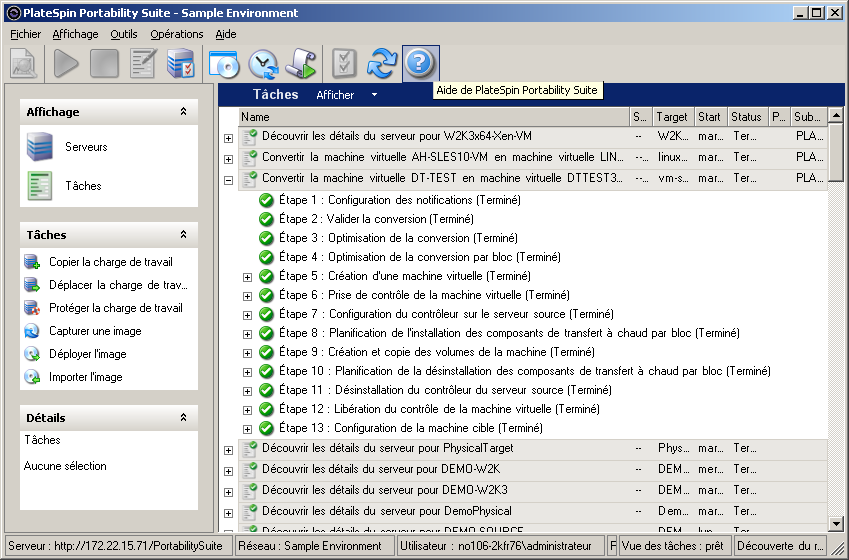Collapse the Détails sidebar panel
The width and height of the screenshot is (849, 560).
183,418
